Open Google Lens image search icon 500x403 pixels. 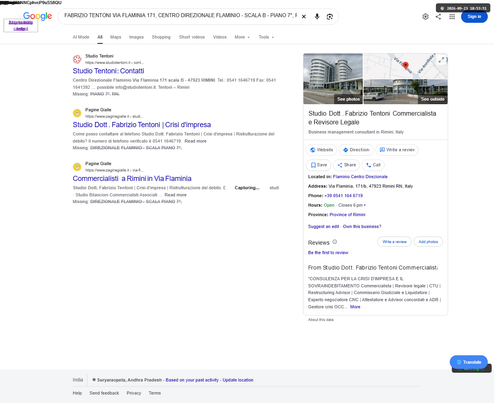coord(330,17)
